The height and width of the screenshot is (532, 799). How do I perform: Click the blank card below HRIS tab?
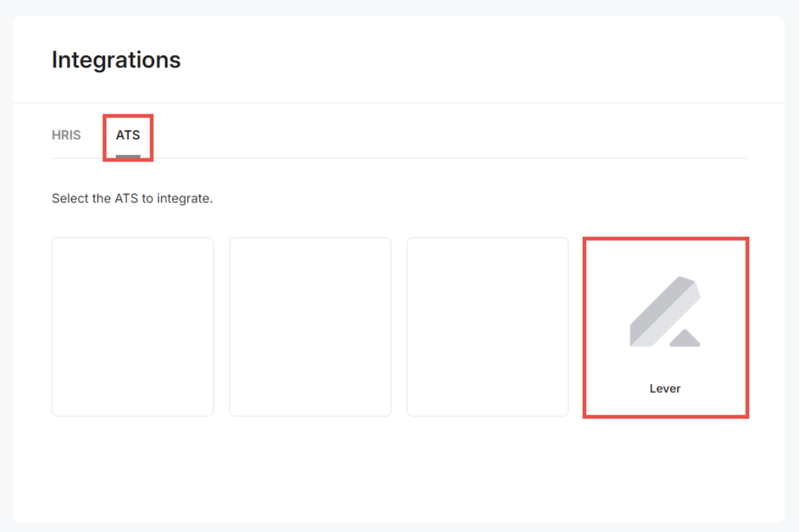pyautogui.click(x=133, y=327)
